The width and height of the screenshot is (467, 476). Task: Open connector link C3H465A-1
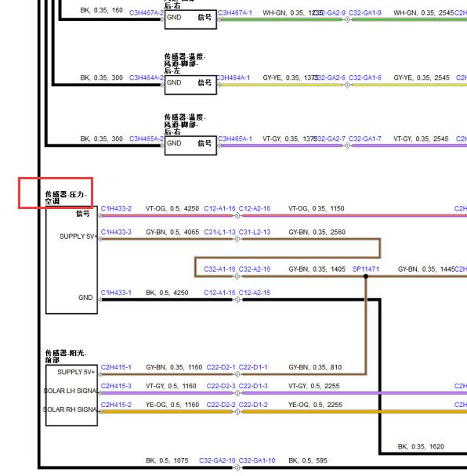(x=235, y=139)
